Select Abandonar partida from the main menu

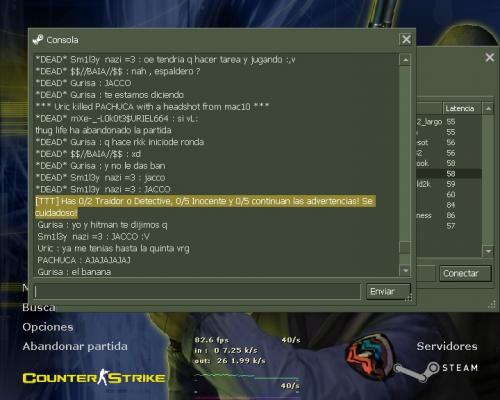tap(75, 346)
